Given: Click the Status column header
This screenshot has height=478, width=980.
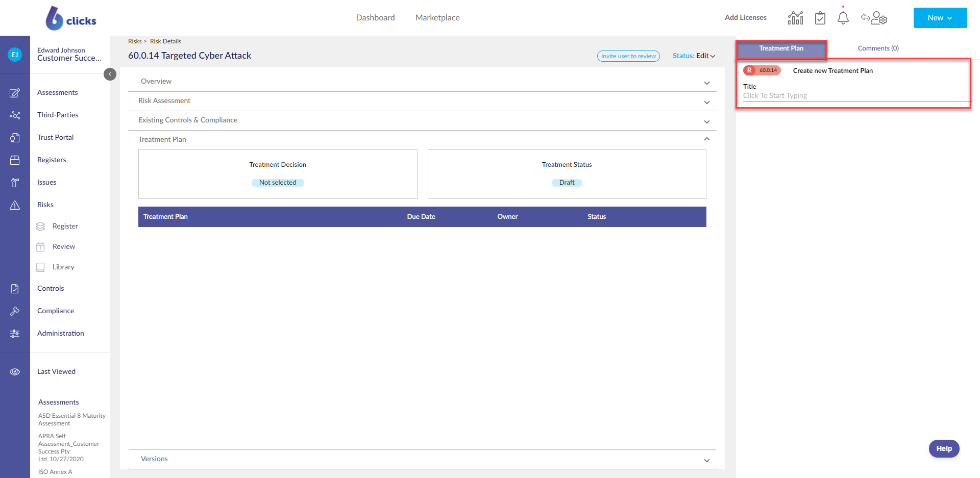Looking at the screenshot, I should (597, 217).
